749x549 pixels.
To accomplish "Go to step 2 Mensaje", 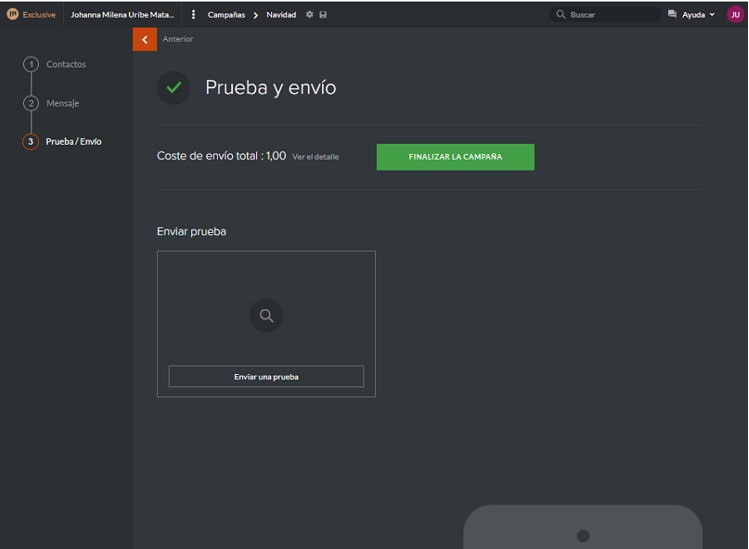I will coord(62,103).
